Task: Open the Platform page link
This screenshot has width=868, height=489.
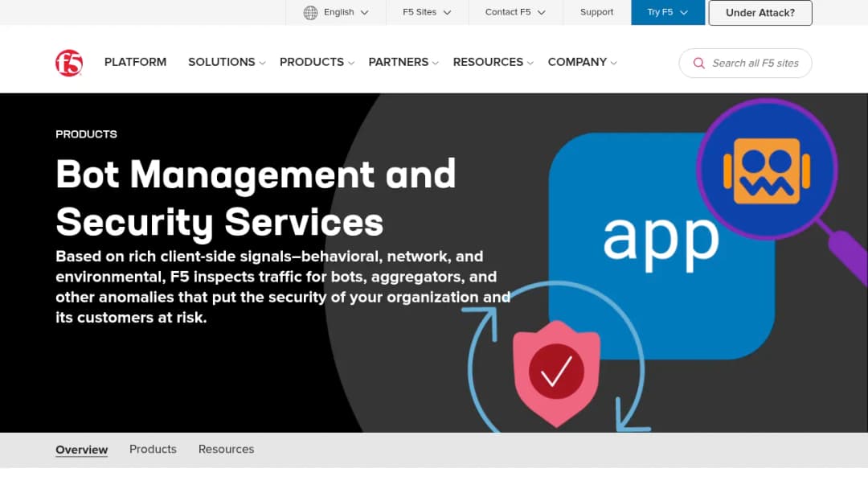Action: (x=135, y=62)
